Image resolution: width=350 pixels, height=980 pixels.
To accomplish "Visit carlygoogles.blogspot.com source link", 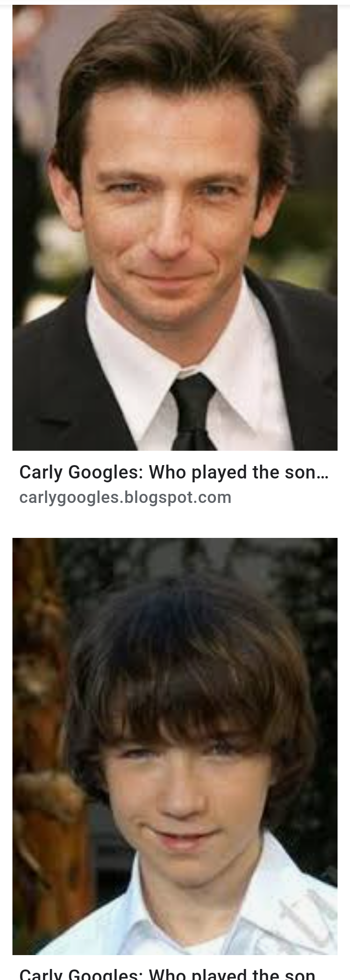I will click(x=125, y=498).
